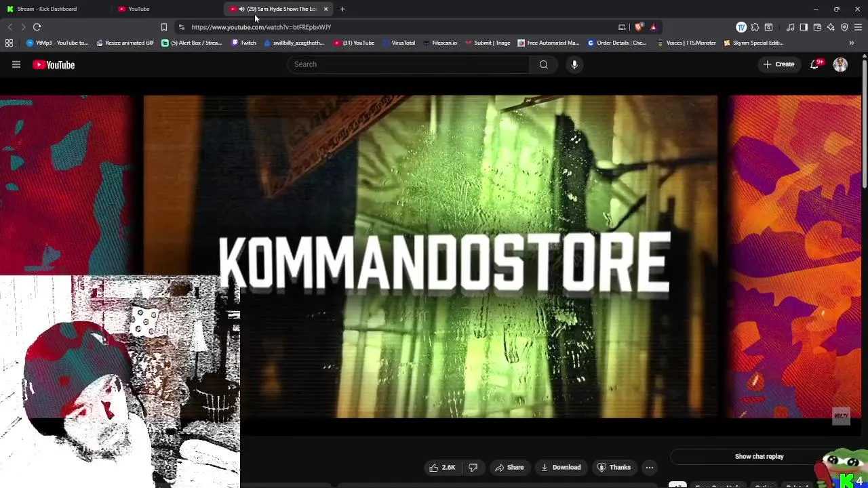Screen dimensions: 868x488
Task: Open the apps grid icon in the bookmarks bar
Action: [9, 43]
